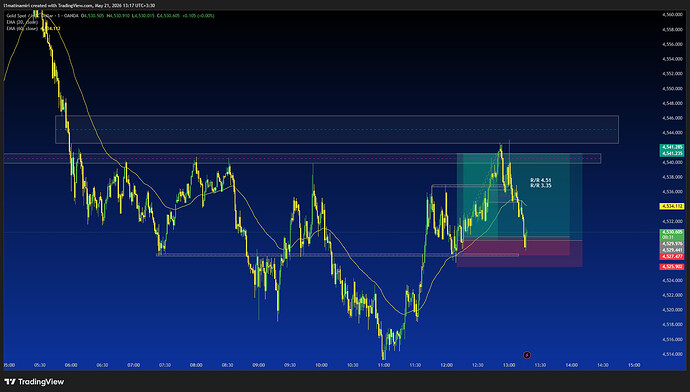The height and width of the screenshot is (392, 690).
Task: Click the 12:30 time axis label
Action: pyautogui.click(x=477, y=365)
